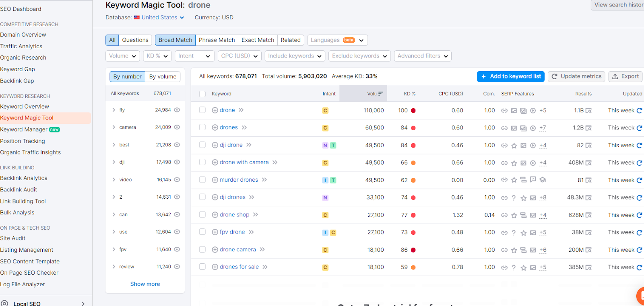Viewport: 644px width, 306px height.
Task: Click the video SERP feature icon for drones
Action: pyautogui.click(x=533, y=128)
